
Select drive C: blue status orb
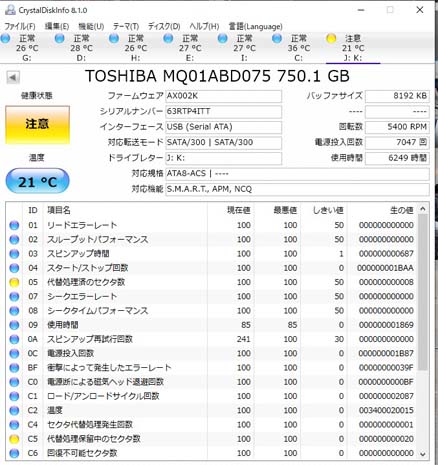(x=277, y=38)
